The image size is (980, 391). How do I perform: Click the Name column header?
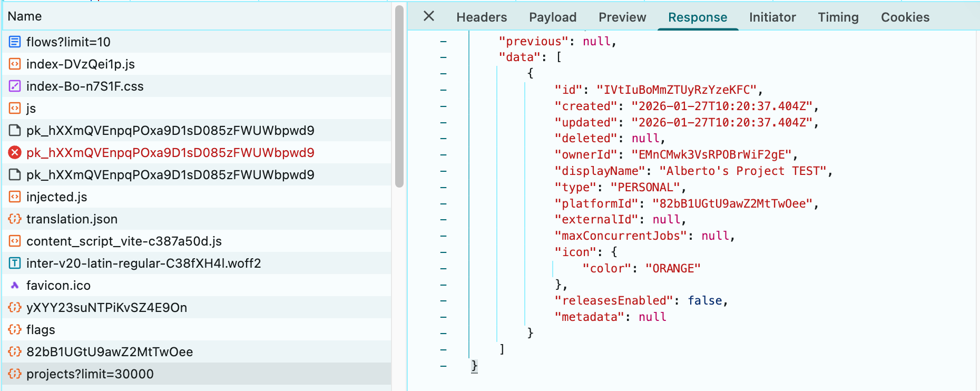point(25,16)
